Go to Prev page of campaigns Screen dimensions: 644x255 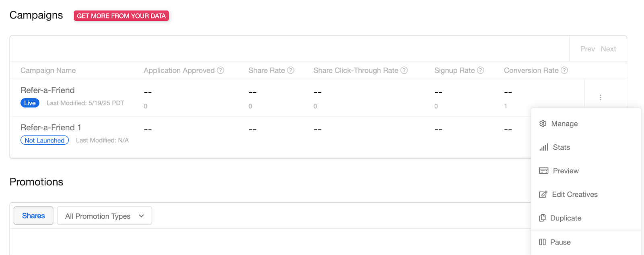(x=587, y=49)
